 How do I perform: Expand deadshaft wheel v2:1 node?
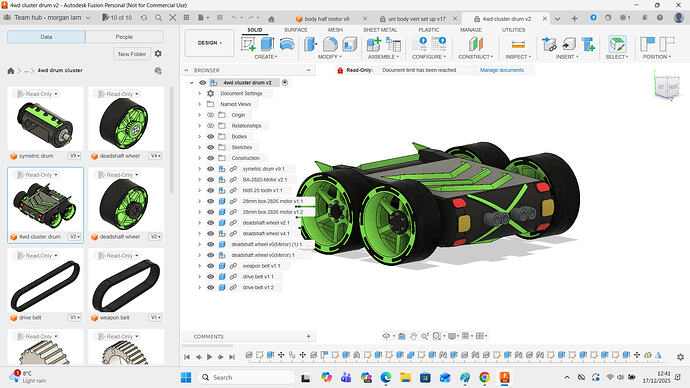tap(199, 223)
